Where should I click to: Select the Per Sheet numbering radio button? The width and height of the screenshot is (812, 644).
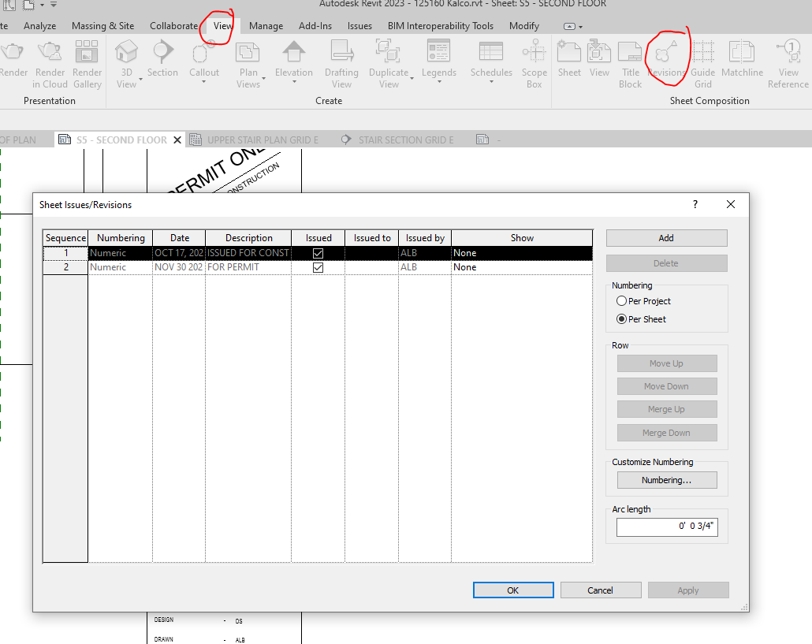(622, 318)
